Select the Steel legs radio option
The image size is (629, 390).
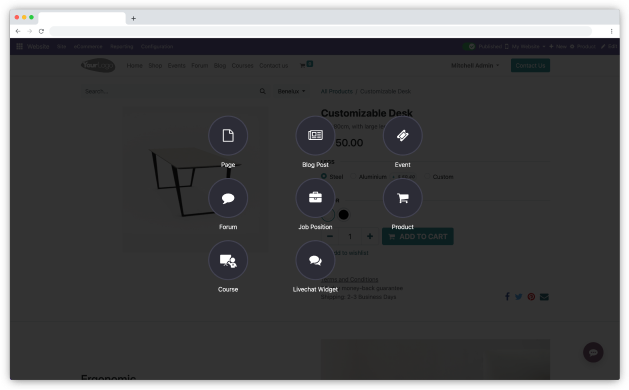324,177
